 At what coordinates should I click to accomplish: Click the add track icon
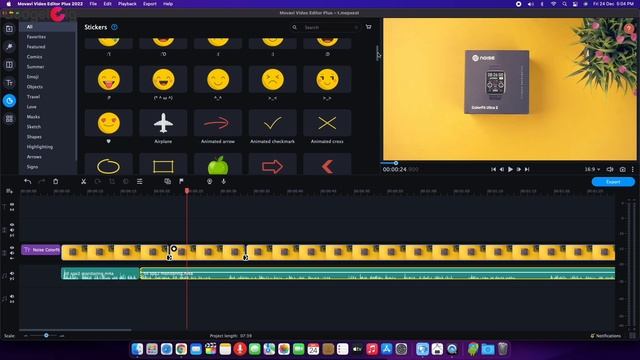click(9, 191)
